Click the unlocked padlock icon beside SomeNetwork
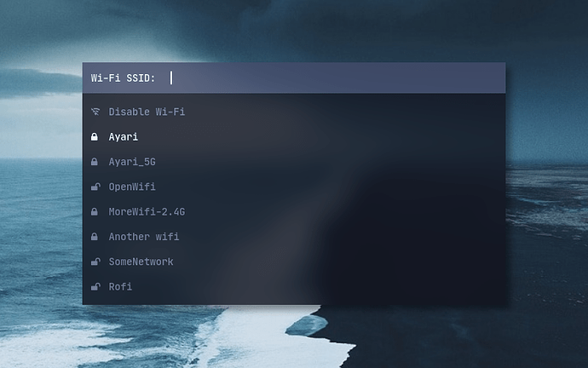Viewport: 588px width, 368px height. click(95, 262)
